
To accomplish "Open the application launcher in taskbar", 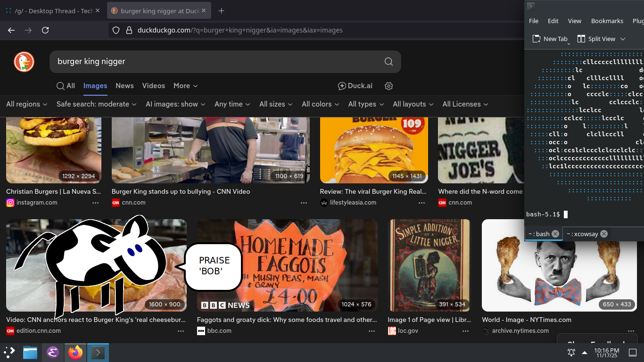I will [x=9, y=353].
